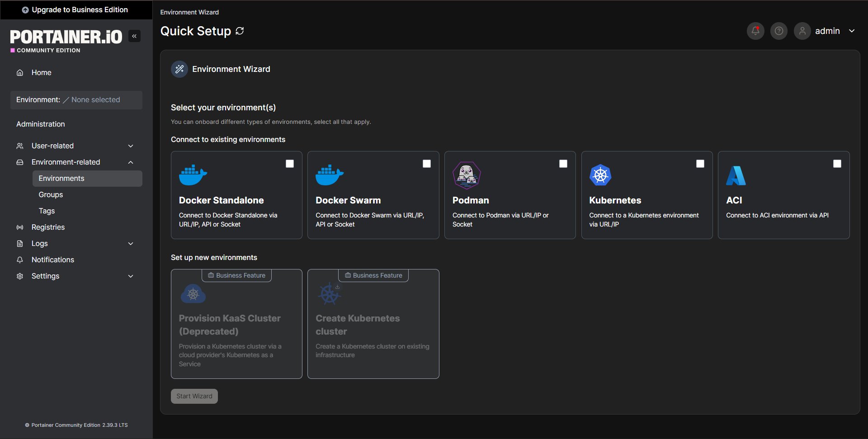The width and height of the screenshot is (868, 439).
Task: Click the Environment Wizard wand icon
Action: pyautogui.click(x=179, y=69)
